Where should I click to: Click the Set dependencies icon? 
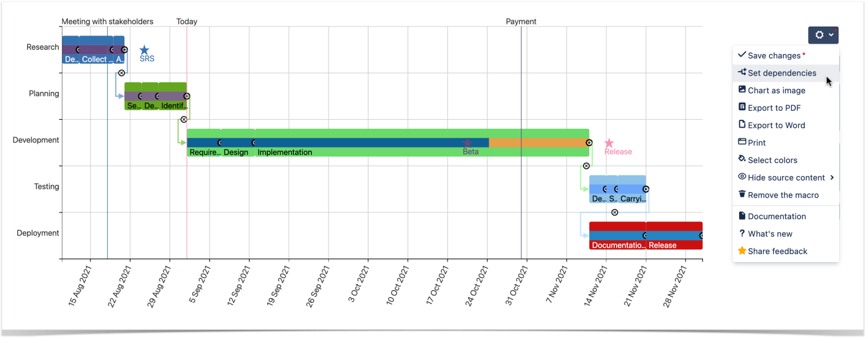(x=743, y=72)
